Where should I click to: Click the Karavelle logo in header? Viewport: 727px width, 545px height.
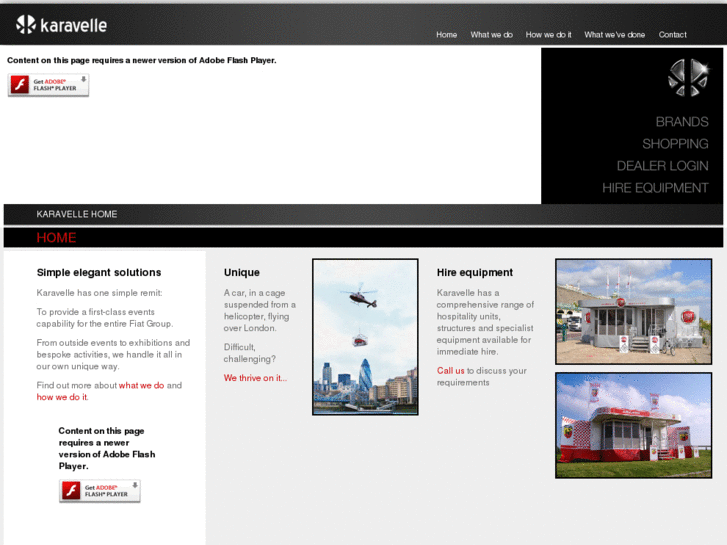(61, 25)
